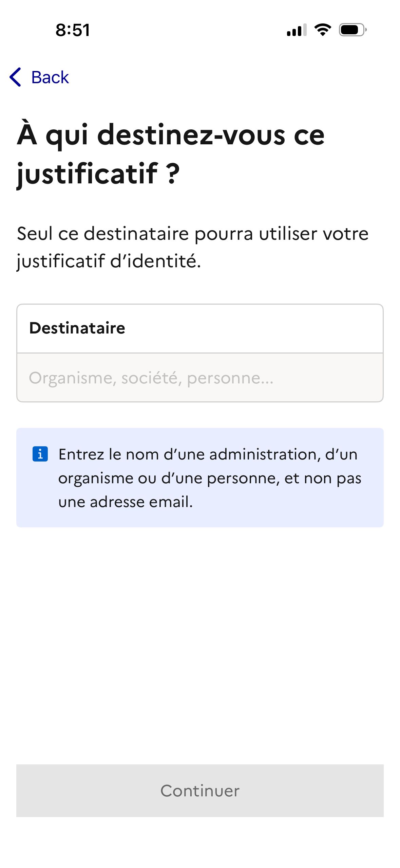Click the word "destinez-vous" in heading
The image size is (400, 868).
coord(191,135)
